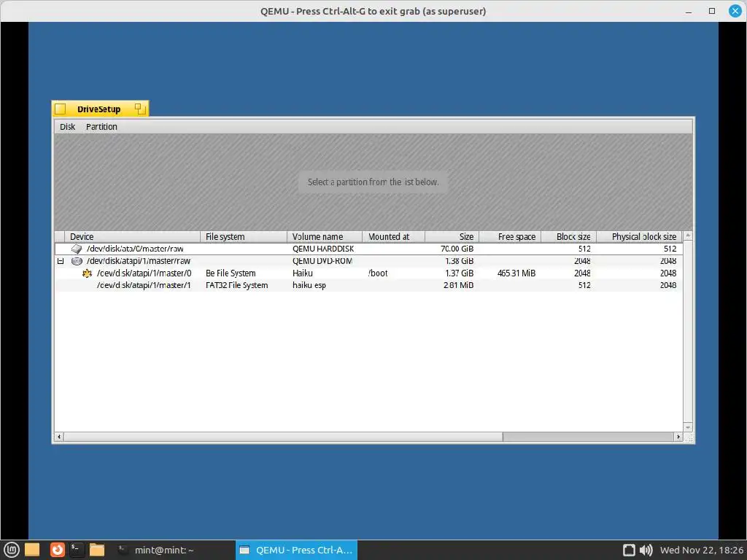Click the 2.81 MiB size value

pos(458,285)
